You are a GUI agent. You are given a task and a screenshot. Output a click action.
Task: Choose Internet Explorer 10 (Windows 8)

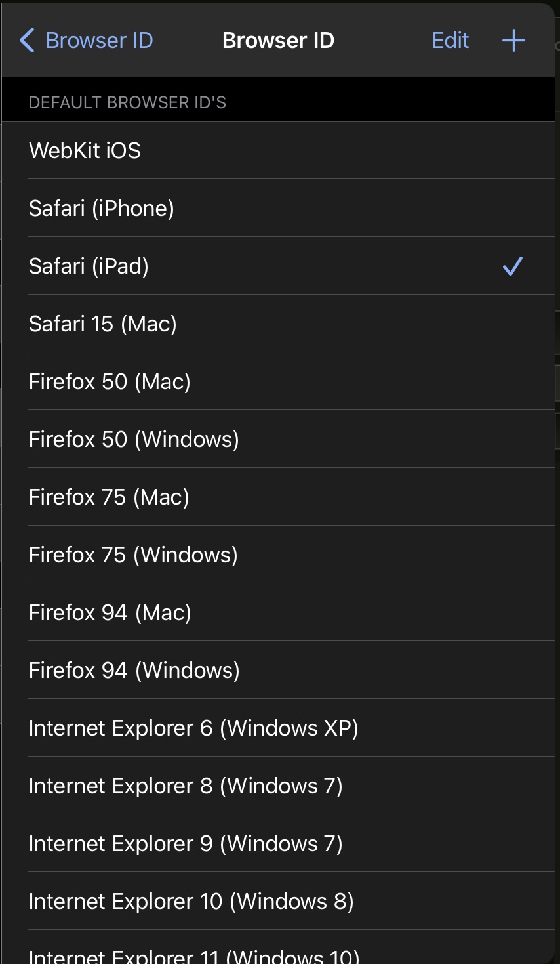279,901
